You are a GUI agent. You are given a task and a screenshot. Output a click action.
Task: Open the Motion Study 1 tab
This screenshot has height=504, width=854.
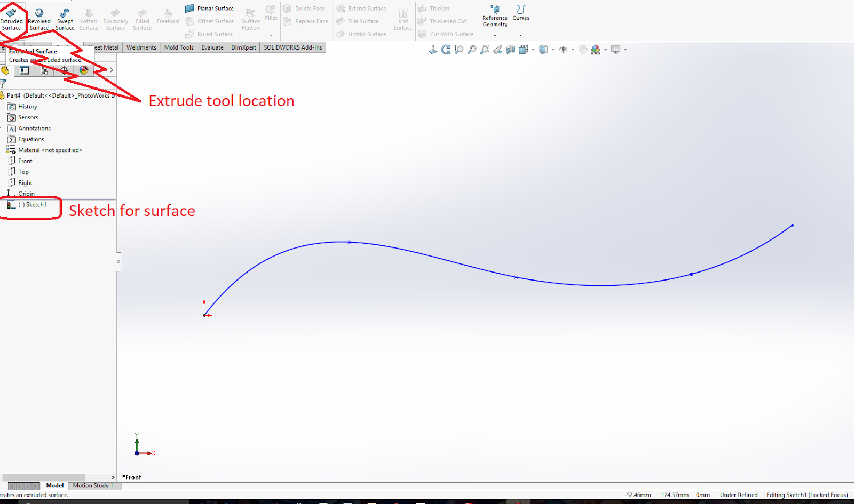93,485
